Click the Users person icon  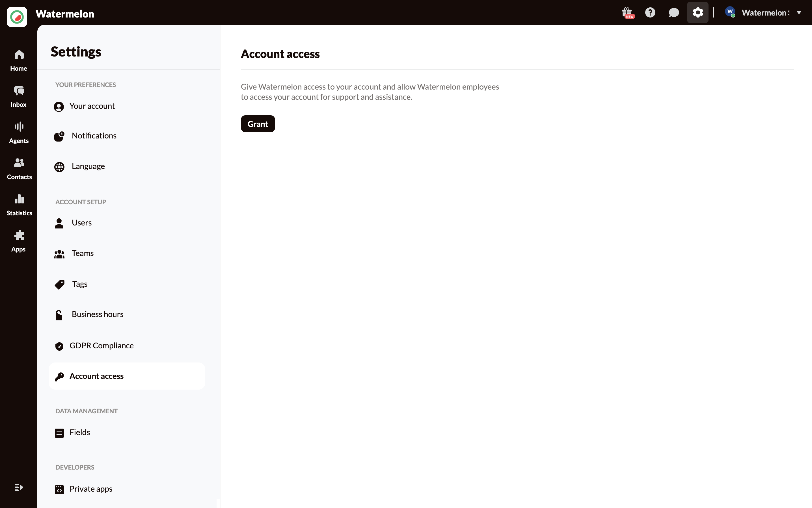tap(59, 223)
